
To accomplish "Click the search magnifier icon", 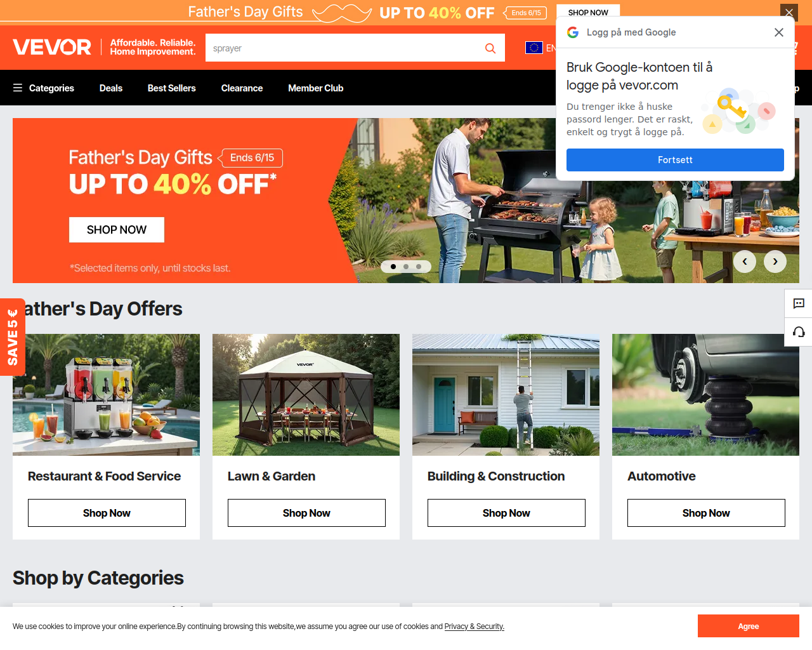I will point(490,48).
